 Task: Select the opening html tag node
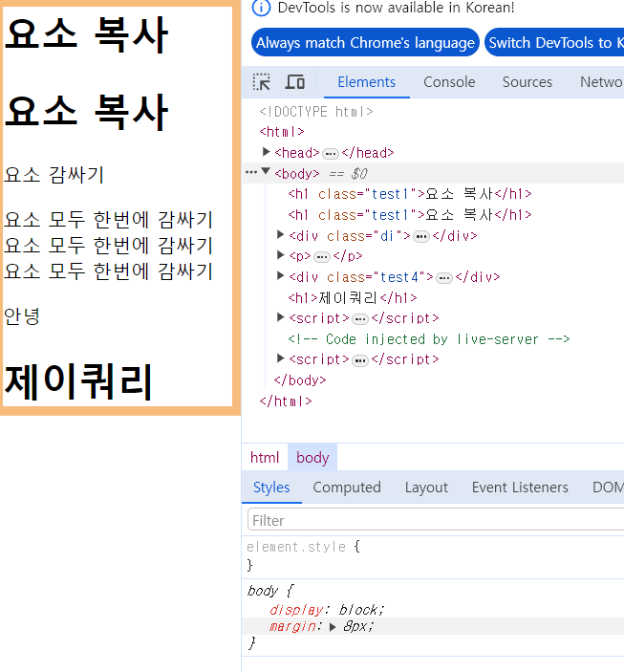coord(282,132)
